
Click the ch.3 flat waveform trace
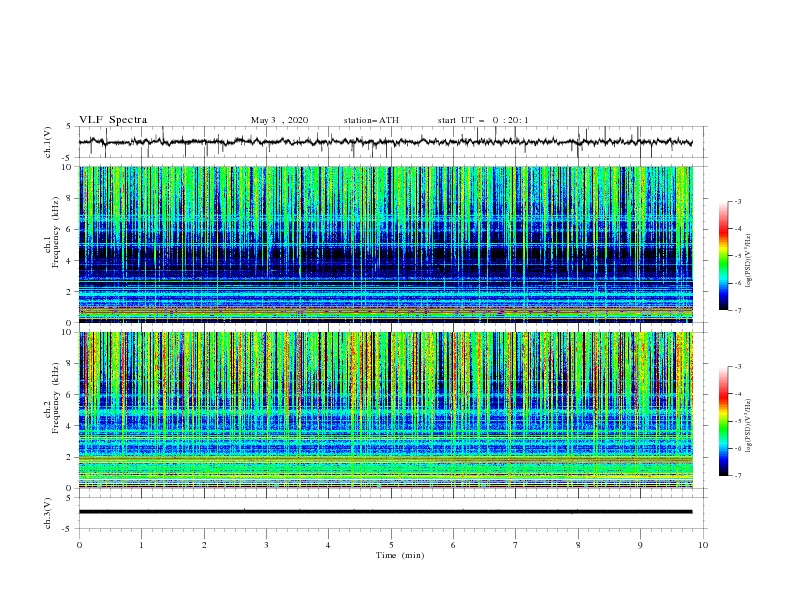[385, 512]
